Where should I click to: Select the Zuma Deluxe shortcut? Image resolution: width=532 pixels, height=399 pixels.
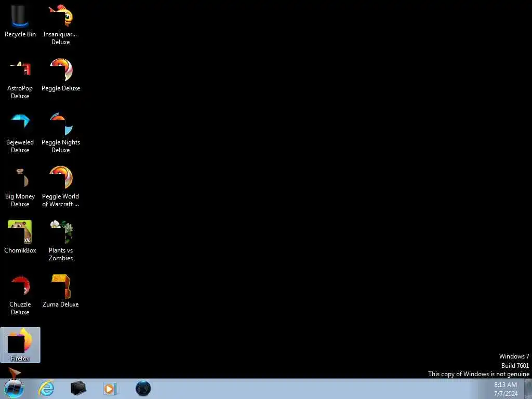(61, 291)
